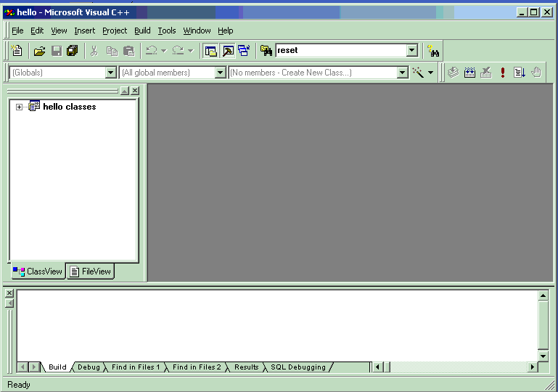Maximize the Visual C++ window
Viewport: 558px width, 392px height.
pos(534,12)
